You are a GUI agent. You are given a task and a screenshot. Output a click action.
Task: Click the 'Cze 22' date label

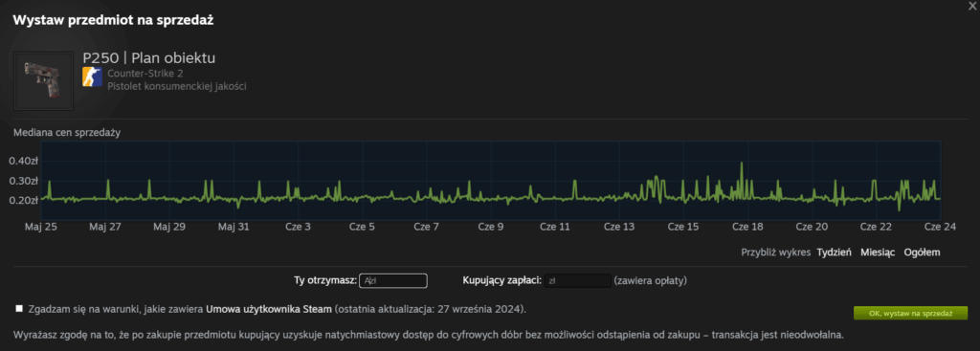877,227
